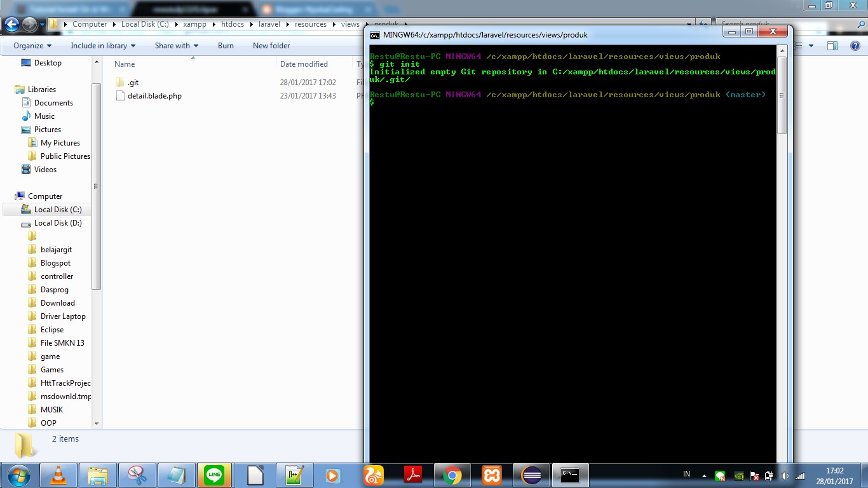Screen dimensions: 868x488
Task: Click navigation pane scrollbar up arrow
Action: [97, 62]
